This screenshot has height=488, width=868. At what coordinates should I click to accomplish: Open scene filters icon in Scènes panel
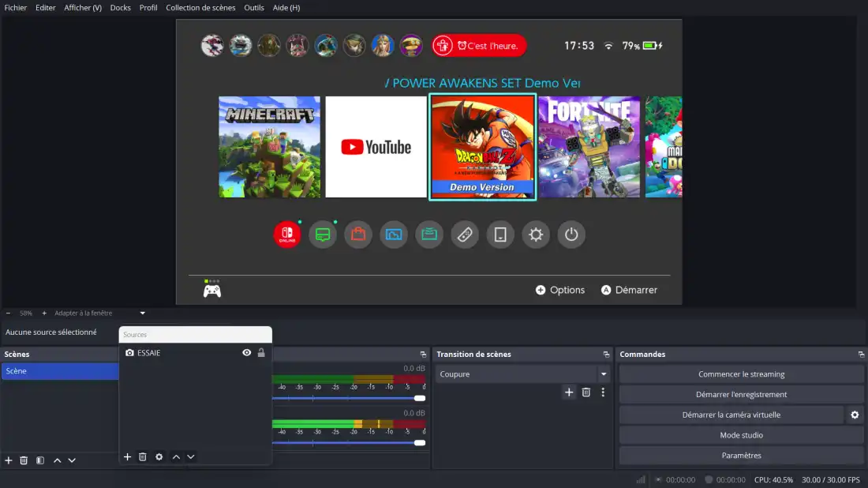(x=40, y=460)
